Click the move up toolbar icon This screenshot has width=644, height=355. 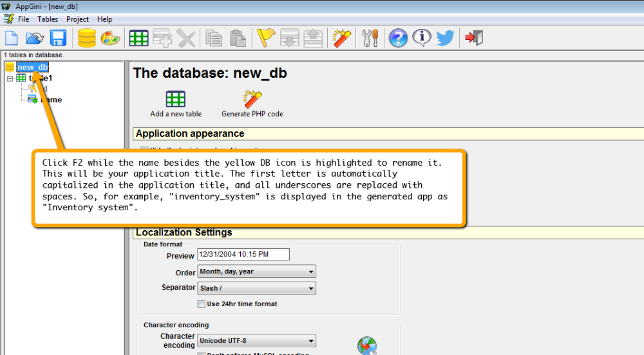(313, 38)
